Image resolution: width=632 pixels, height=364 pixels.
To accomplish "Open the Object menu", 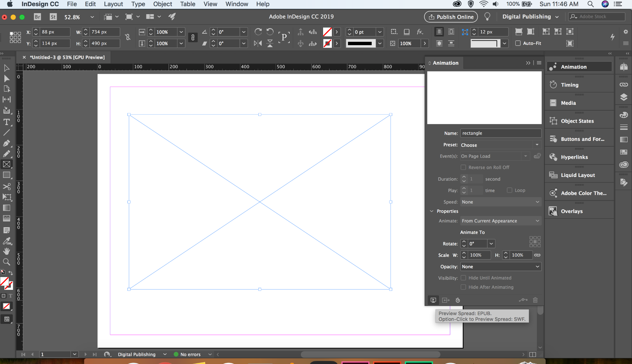I will (x=162, y=4).
